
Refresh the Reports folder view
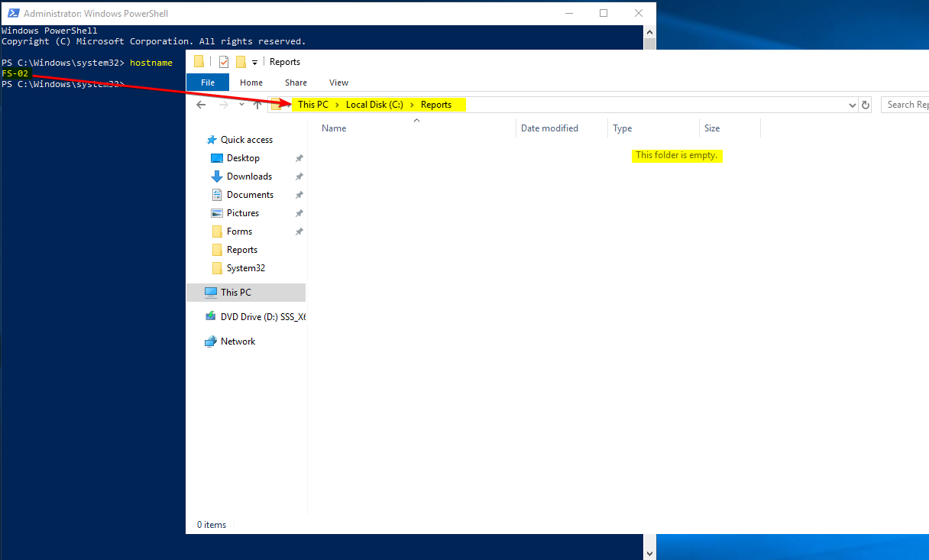[x=866, y=105]
